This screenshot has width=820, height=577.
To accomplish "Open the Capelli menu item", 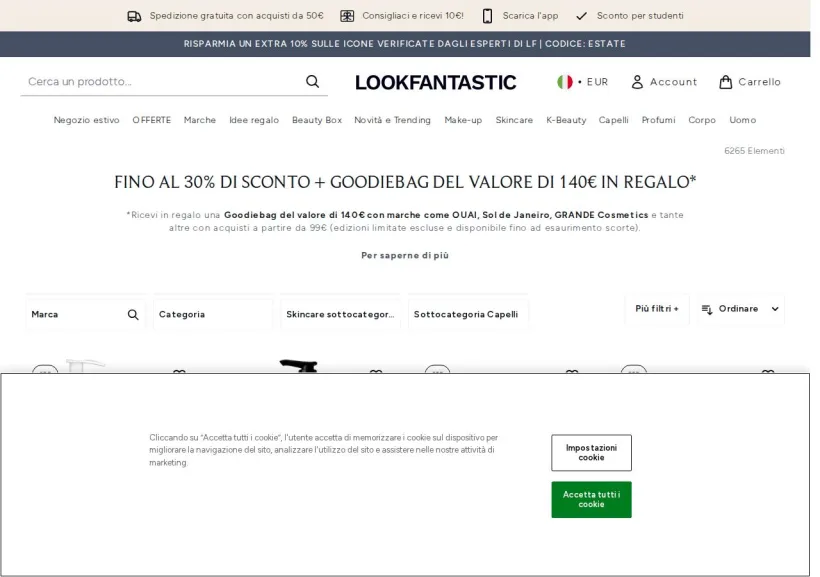I will tap(613, 120).
